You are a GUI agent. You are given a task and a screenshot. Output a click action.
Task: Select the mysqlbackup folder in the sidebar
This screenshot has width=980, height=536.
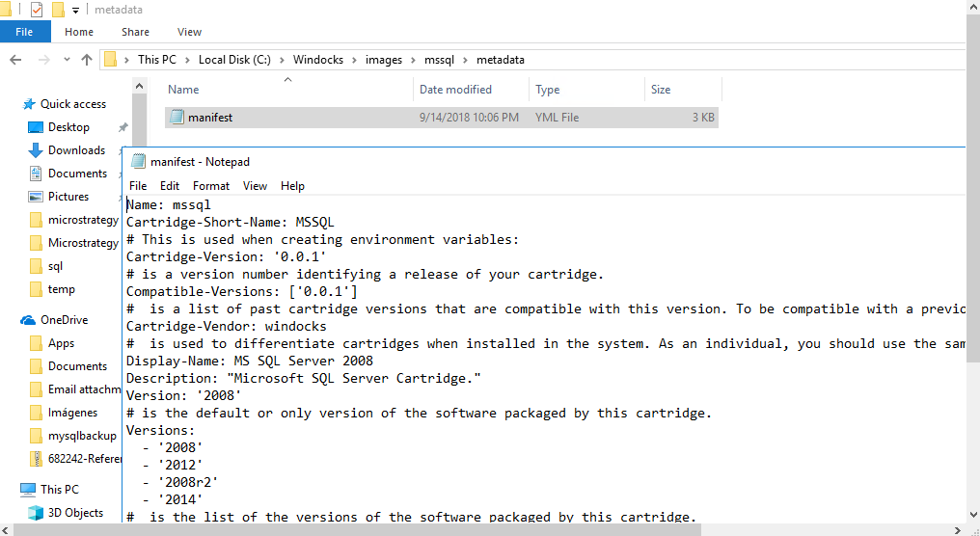point(82,436)
